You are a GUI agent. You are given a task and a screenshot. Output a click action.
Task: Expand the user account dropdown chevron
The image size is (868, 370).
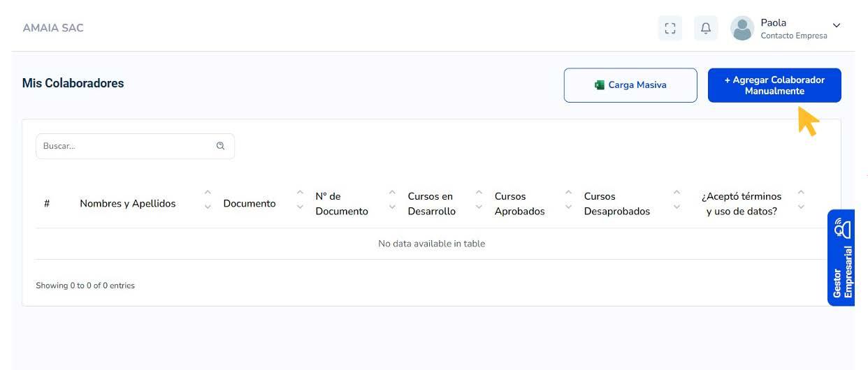pyautogui.click(x=837, y=26)
